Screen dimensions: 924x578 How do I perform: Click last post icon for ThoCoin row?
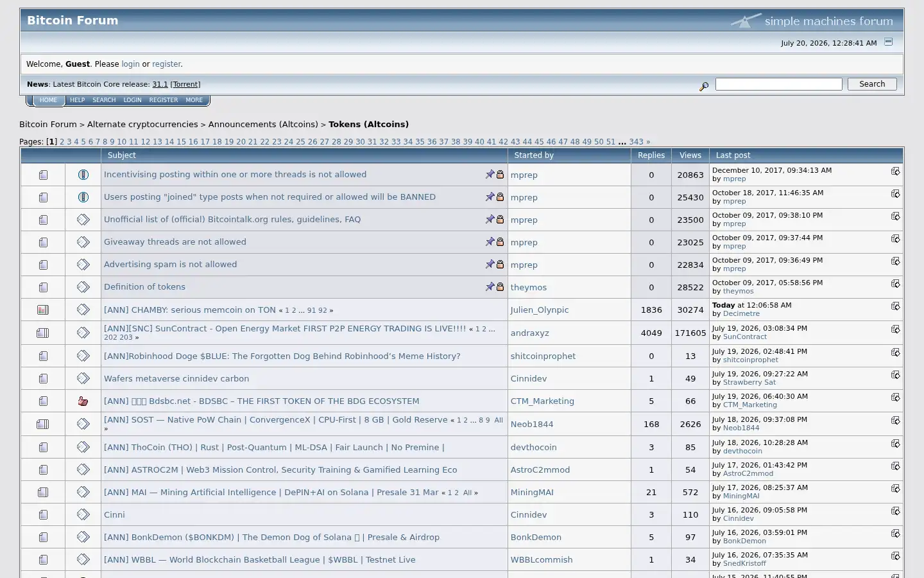895,443
